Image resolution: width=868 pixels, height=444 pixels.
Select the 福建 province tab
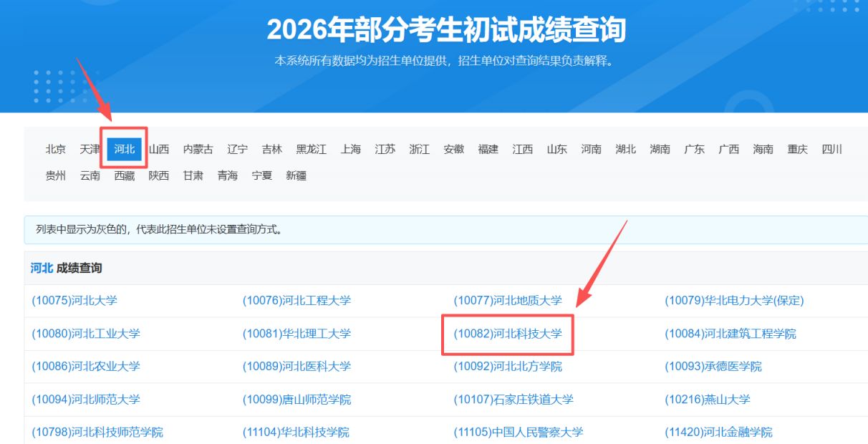488,150
